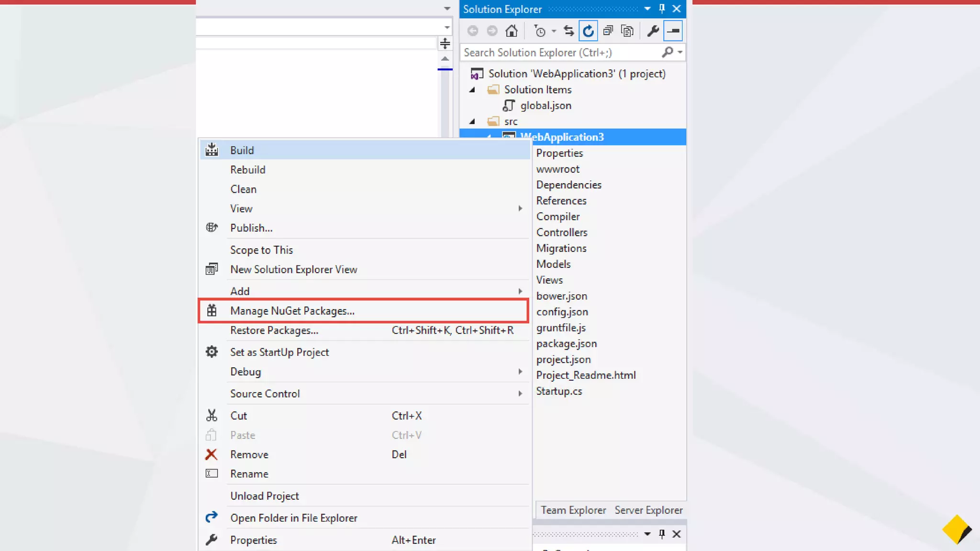Select Project_Readme.html file

coord(586,375)
